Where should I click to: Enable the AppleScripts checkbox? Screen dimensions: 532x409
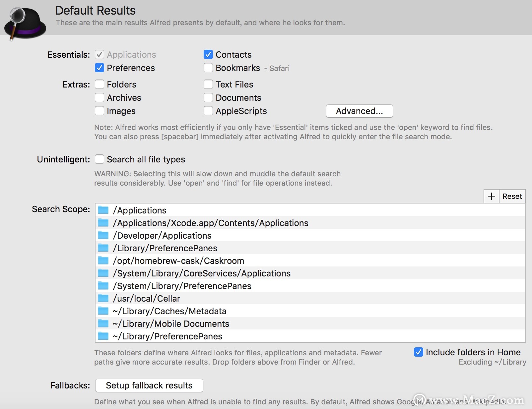point(208,111)
